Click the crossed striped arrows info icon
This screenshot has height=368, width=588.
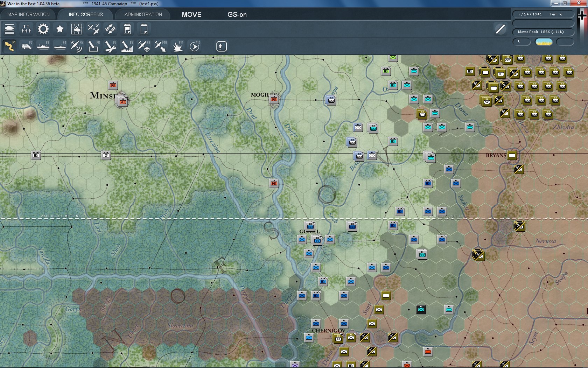[110, 29]
